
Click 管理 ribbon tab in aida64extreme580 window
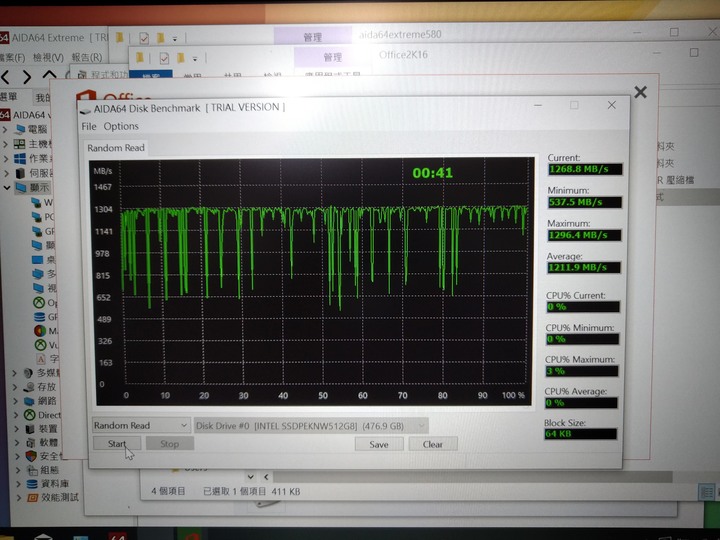click(313, 37)
